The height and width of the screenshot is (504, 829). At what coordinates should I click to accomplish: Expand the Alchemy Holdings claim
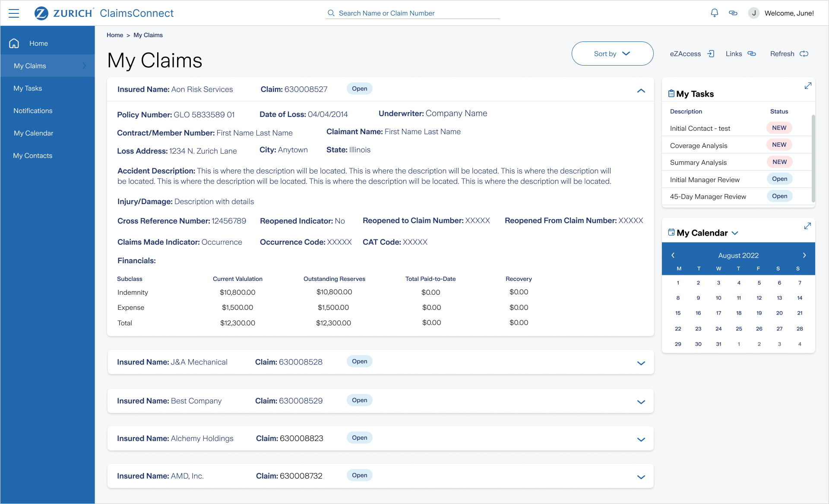coord(641,439)
